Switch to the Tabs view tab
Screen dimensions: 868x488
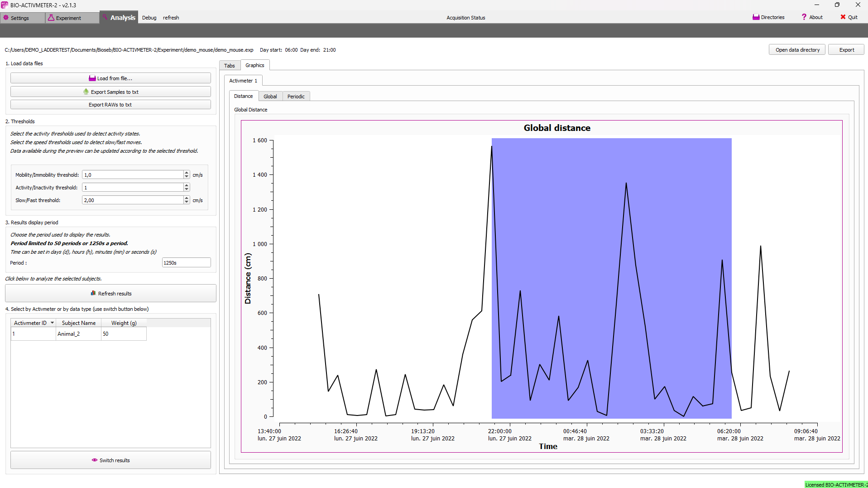(x=230, y=66)
